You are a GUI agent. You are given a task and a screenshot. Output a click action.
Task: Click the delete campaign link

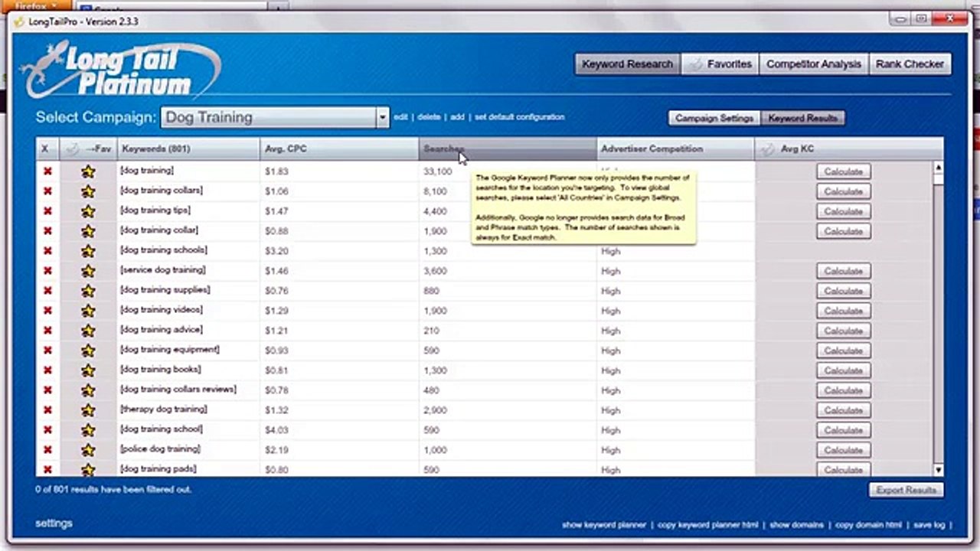429,117
